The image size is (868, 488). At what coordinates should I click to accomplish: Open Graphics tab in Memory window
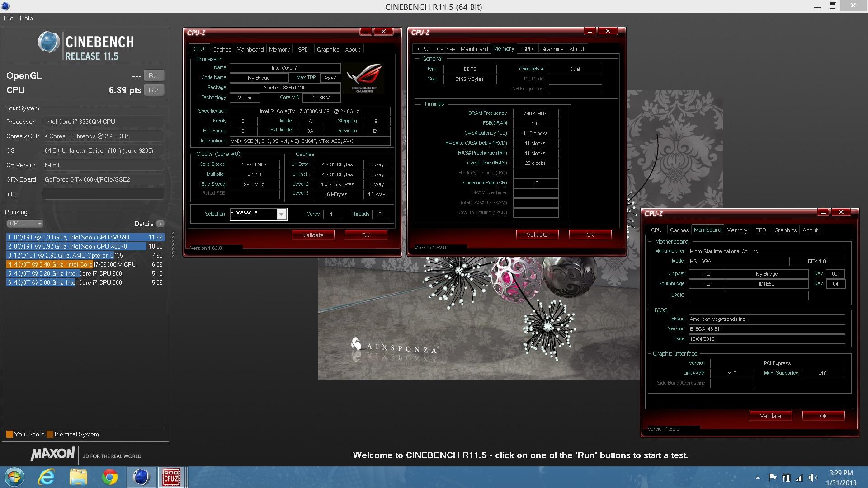coord(552,49)
